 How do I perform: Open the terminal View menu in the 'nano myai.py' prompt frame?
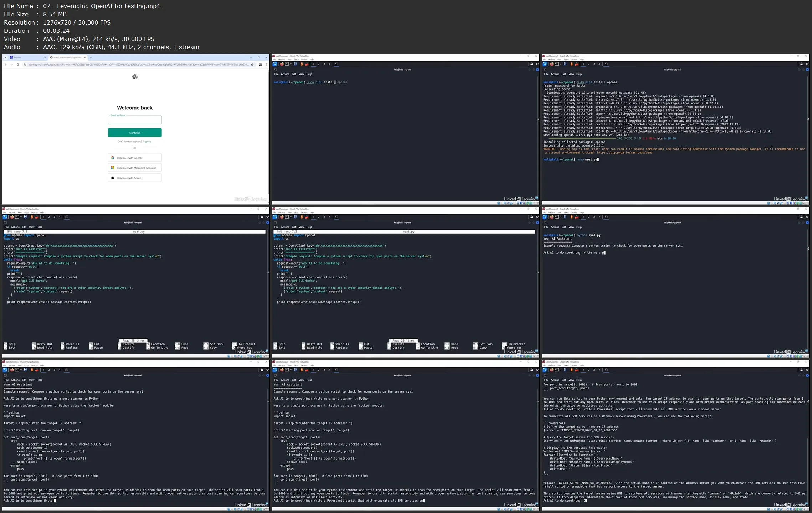tap(571, 74)
